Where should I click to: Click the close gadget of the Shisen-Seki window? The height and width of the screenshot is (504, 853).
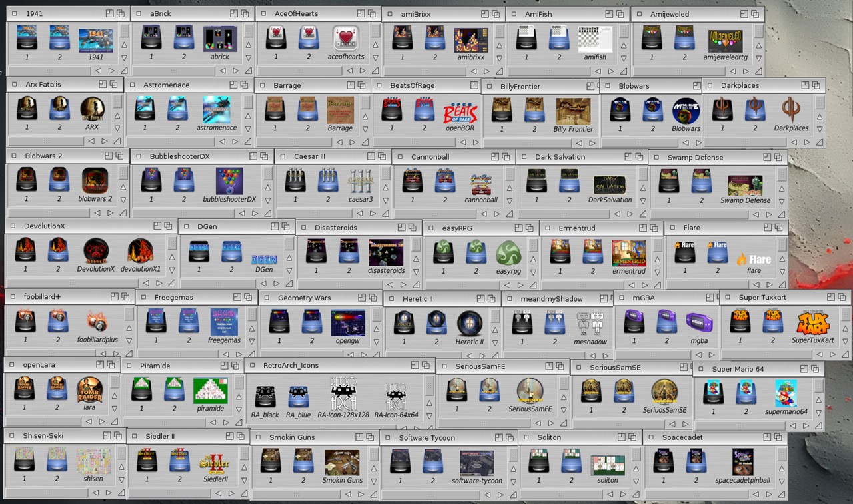11,436
